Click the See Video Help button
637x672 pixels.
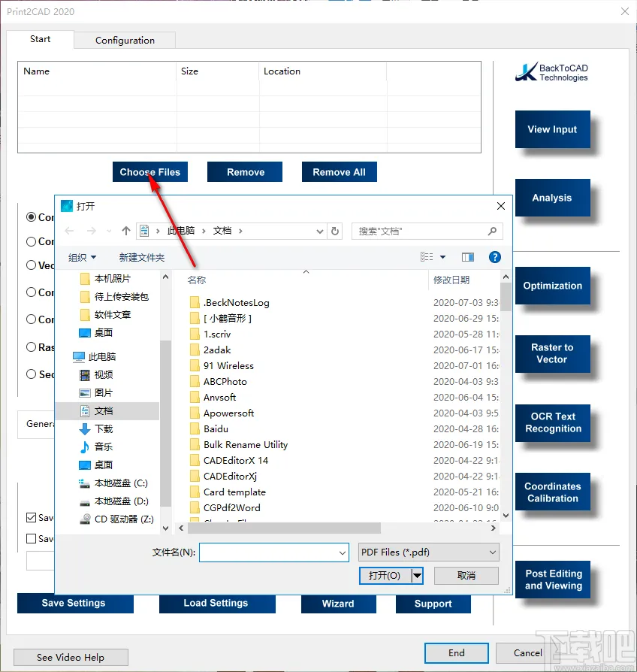(71, 657)
